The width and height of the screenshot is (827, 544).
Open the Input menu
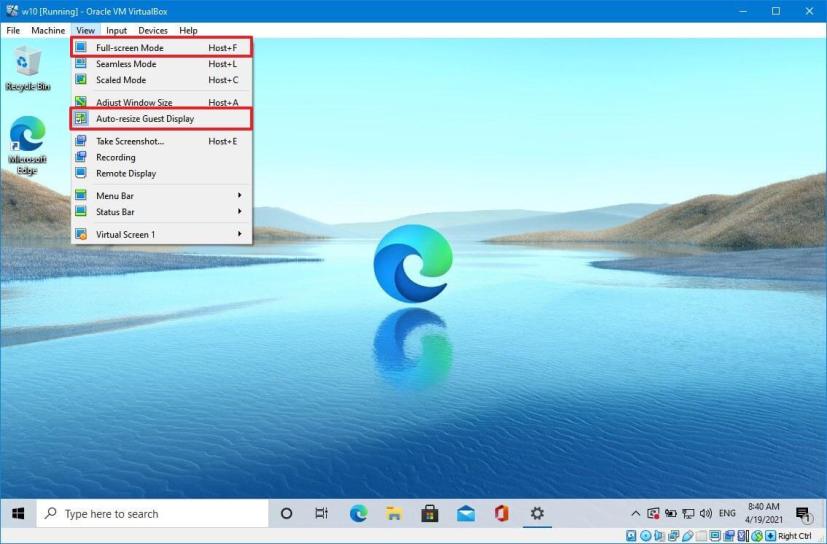pyautogui.click(x=116, y=31)
